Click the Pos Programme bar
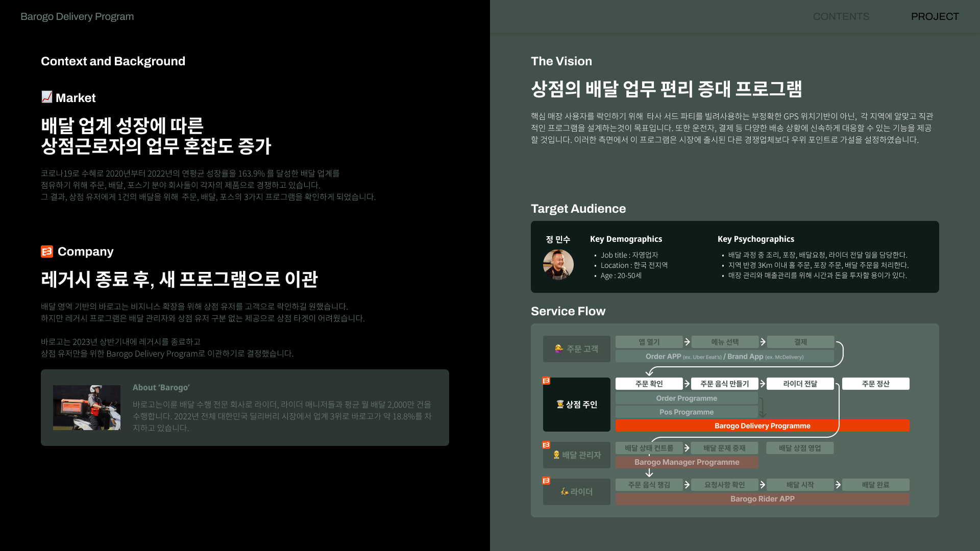The image size is (980, 551). [x=687, y=412]
